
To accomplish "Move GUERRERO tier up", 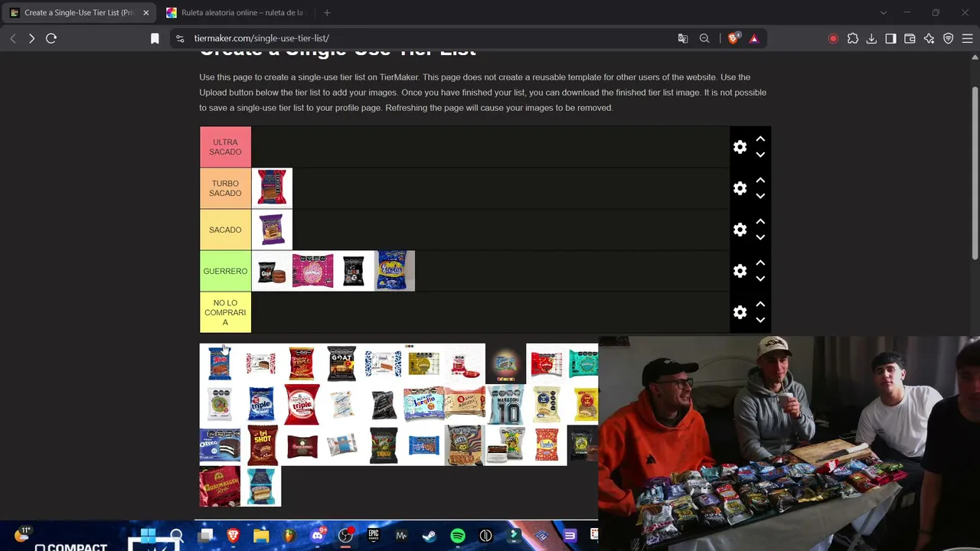I will [760, 263].
